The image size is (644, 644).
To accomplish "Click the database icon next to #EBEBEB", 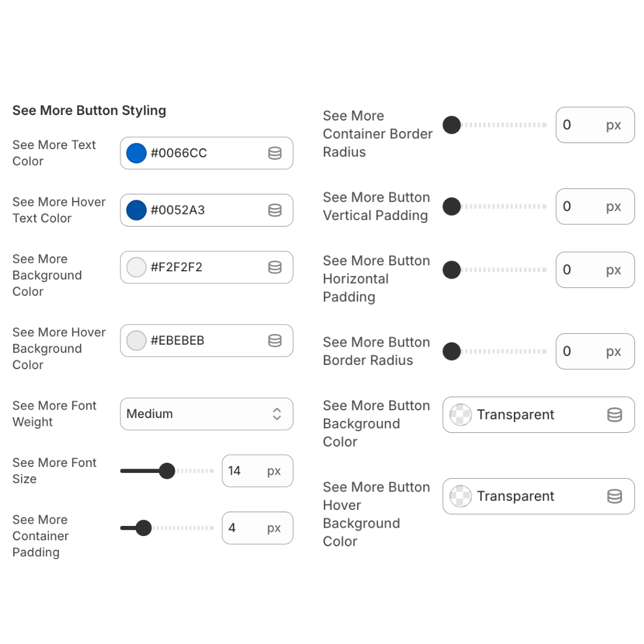I will pyautogui.click(x=275, y=340).
